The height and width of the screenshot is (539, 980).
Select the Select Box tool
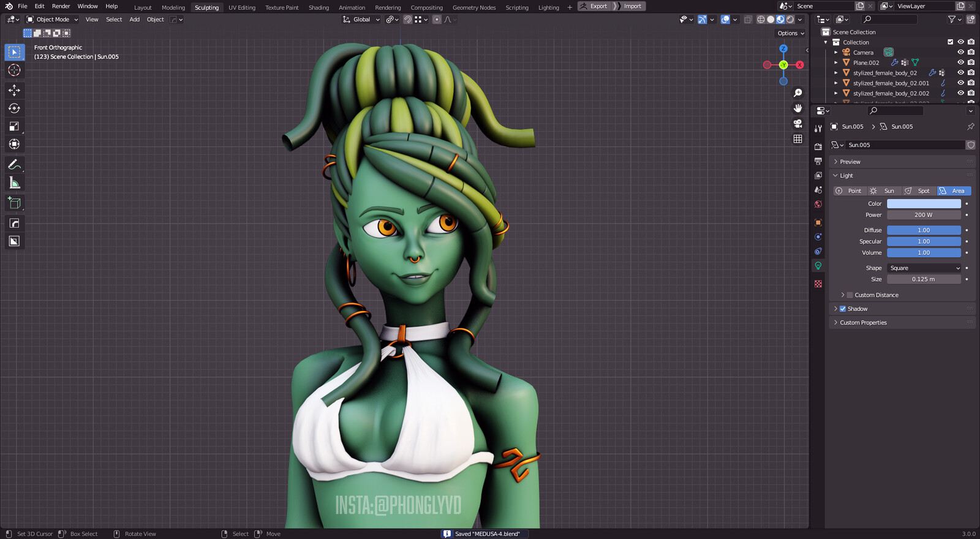tap(15, 52)
